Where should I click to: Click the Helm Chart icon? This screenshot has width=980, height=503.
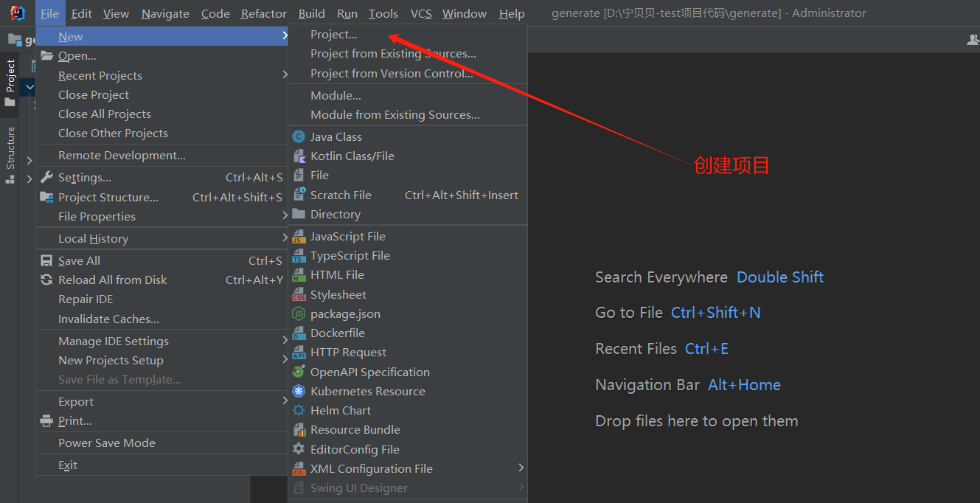pyautogui.click(x=299, y=410)
